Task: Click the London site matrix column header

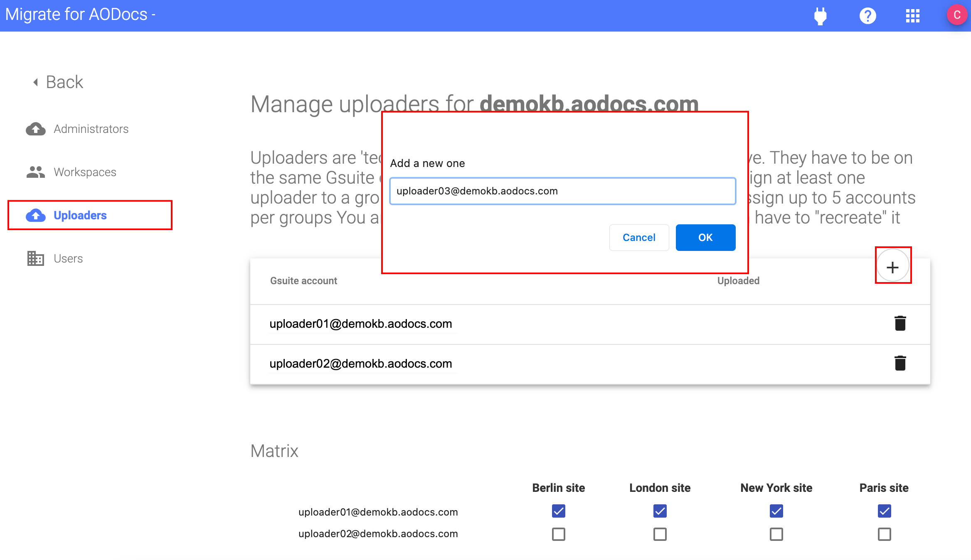Action: coord(660,488)
